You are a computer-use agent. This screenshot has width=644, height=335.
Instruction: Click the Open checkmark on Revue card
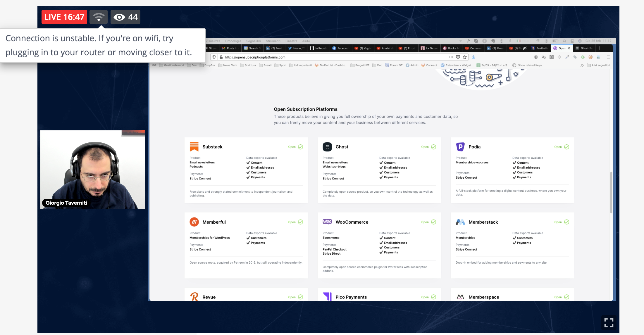(300, 297)
